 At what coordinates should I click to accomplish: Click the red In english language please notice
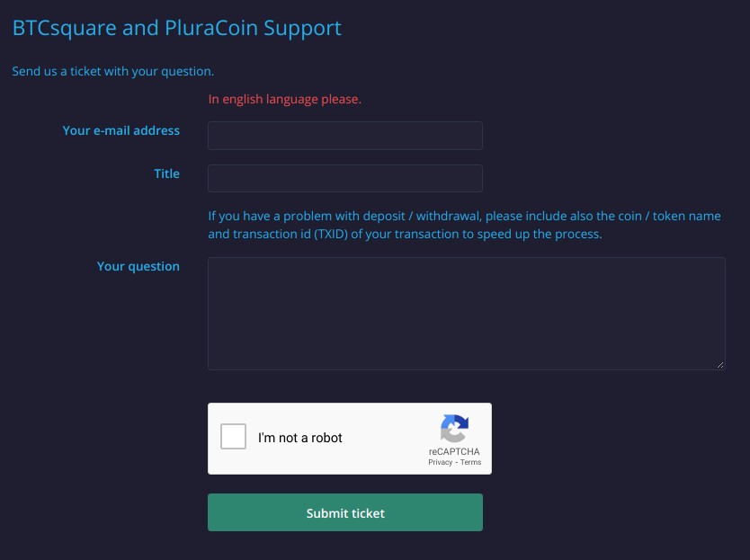284,99
